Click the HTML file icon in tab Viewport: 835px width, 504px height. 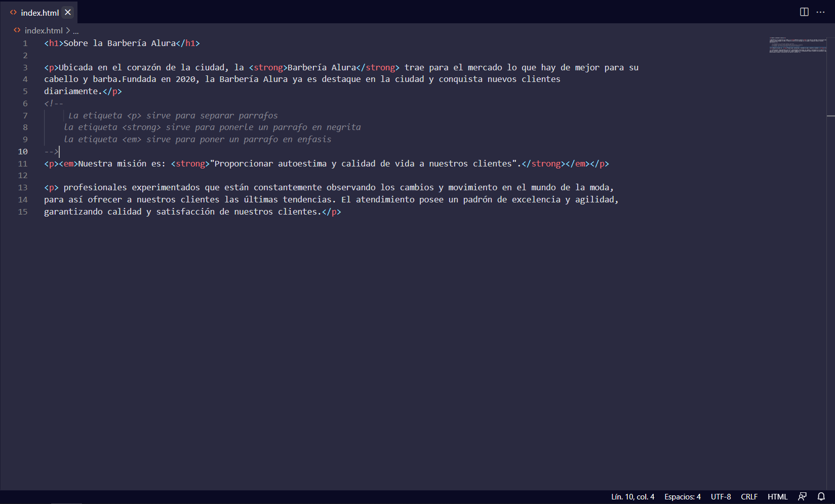click(x=13, y=13)
